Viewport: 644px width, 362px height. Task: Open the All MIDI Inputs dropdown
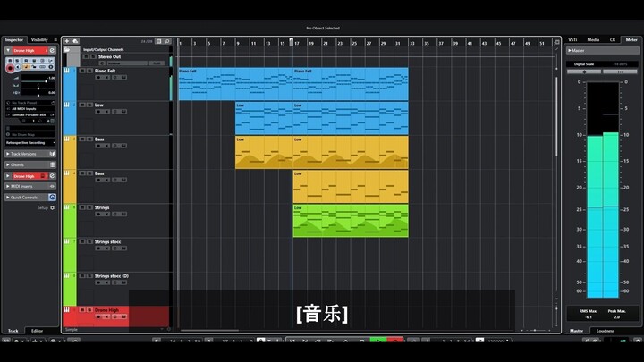pyautogui.click(x=30, y=109)
